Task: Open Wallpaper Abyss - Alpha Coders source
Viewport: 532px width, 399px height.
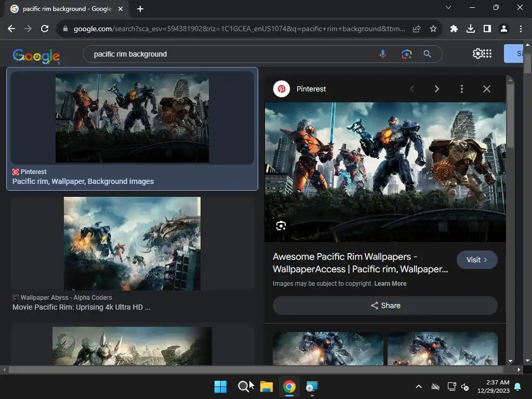Action: coord(62,298)
